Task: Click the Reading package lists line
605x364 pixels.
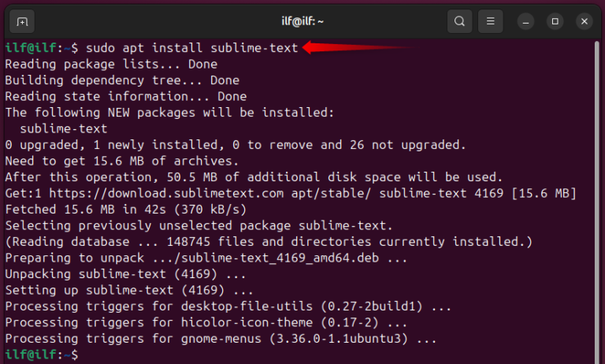Action: (111, 64)
